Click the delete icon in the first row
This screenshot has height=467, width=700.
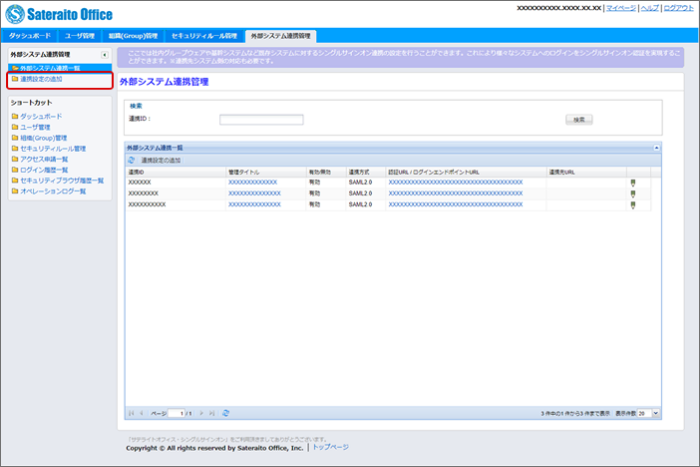632,182
